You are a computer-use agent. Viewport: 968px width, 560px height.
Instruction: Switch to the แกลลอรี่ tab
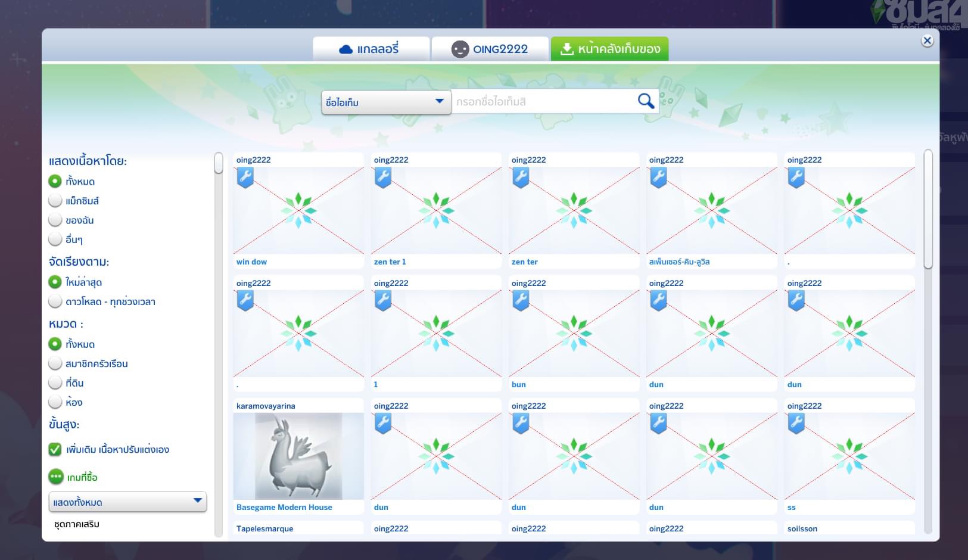click(x=371, y=49)
